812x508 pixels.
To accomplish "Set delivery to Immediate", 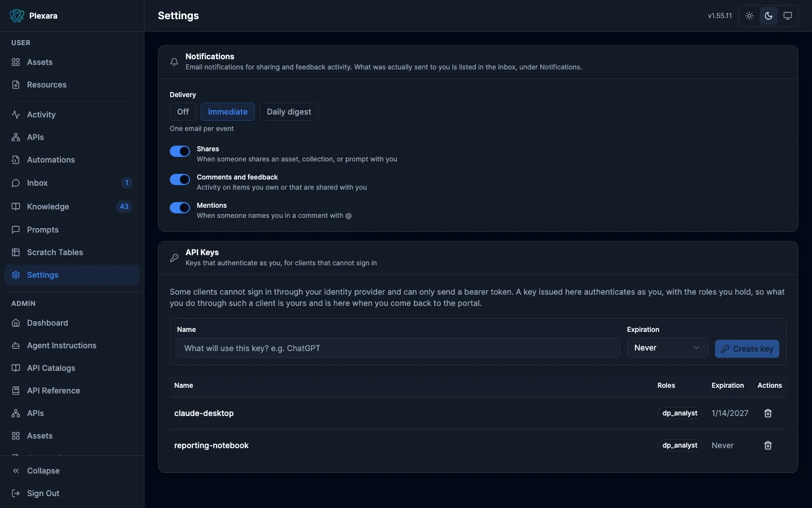I will coord(228,112).
